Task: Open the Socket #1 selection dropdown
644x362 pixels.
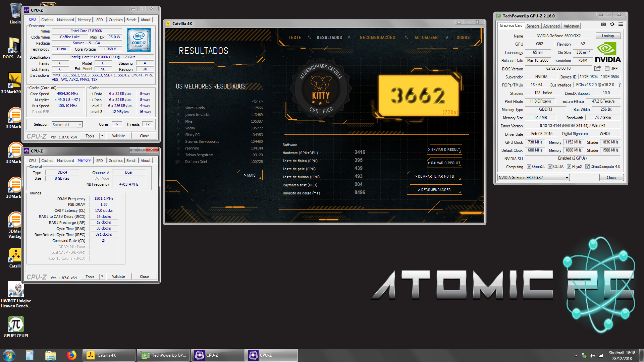Action: (67, 124)
